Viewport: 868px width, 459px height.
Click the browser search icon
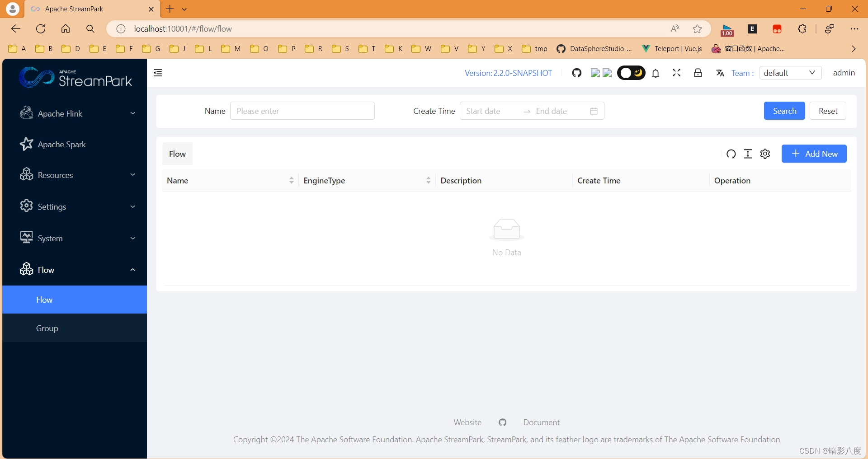coord(90,29)
